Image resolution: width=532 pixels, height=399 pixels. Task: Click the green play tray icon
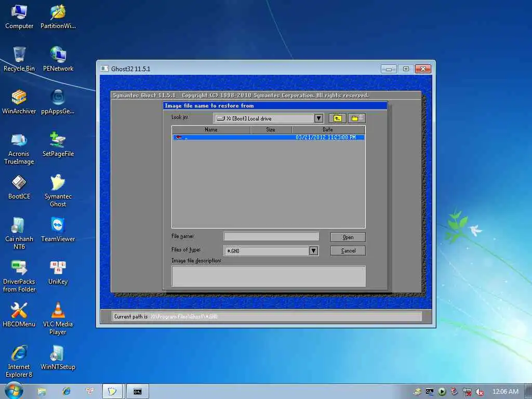(x=442, y=392)
